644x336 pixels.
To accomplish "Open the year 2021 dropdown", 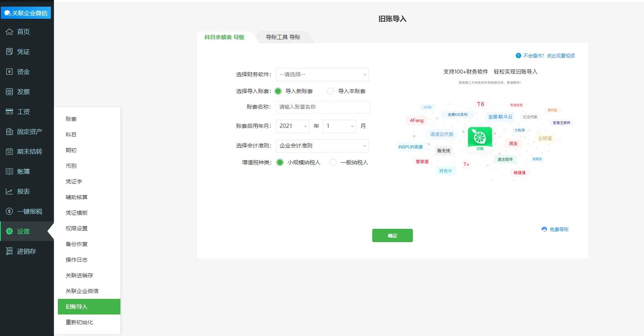I will pos(293,126).
